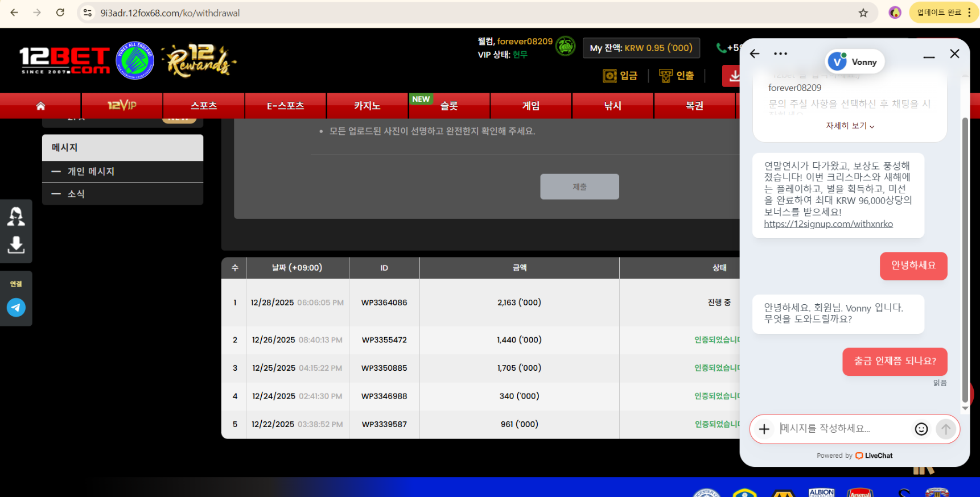Click the 12Rewards logo
980x497 pixels.
[x=199, y=60]
